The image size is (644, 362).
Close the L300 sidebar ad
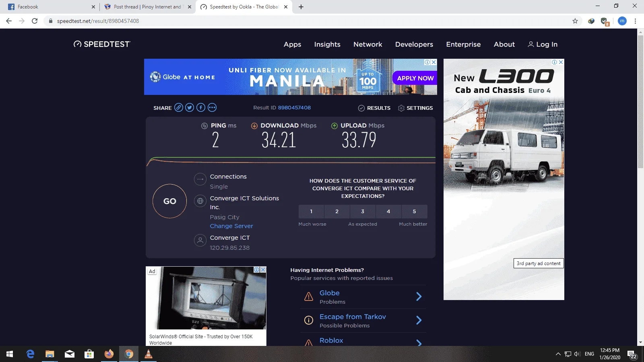point(561,62)
